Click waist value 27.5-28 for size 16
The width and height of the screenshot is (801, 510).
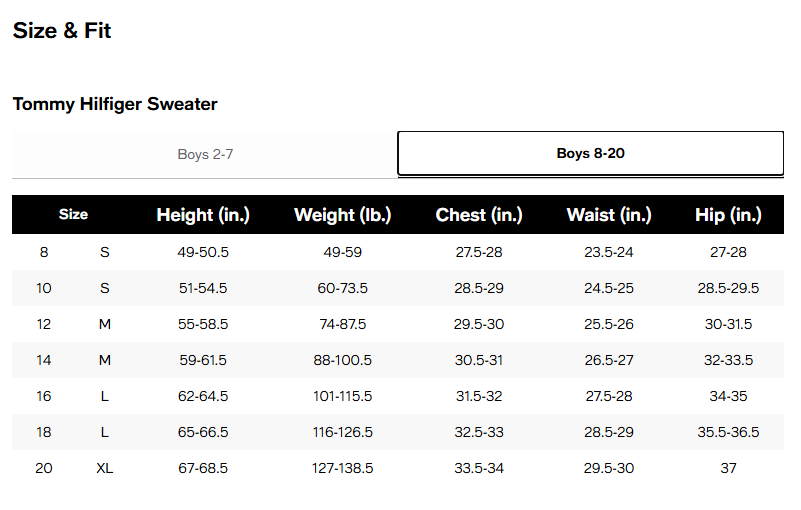click(609, 396)
